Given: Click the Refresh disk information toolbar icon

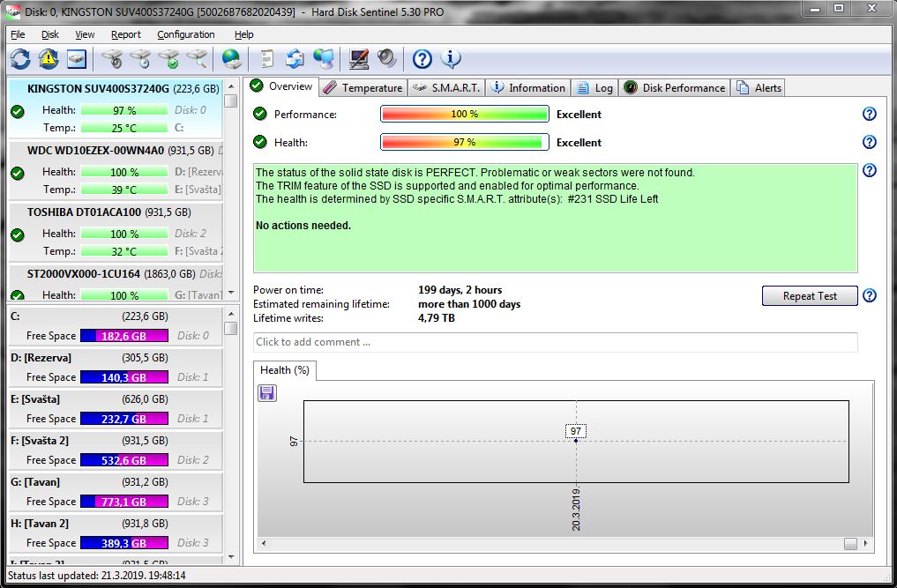Looking at the screenshot, I should (x=20, y=58).
